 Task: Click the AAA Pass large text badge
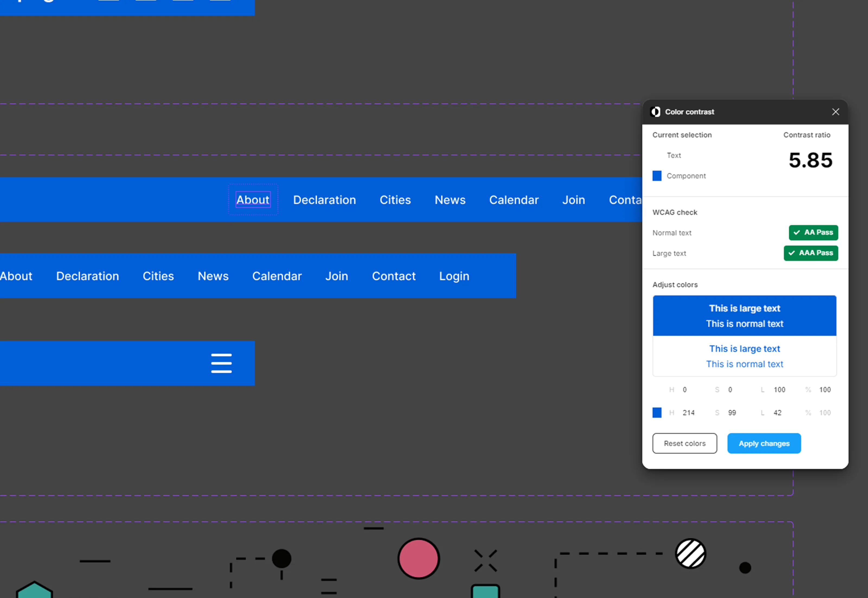[x=811, y=253]
